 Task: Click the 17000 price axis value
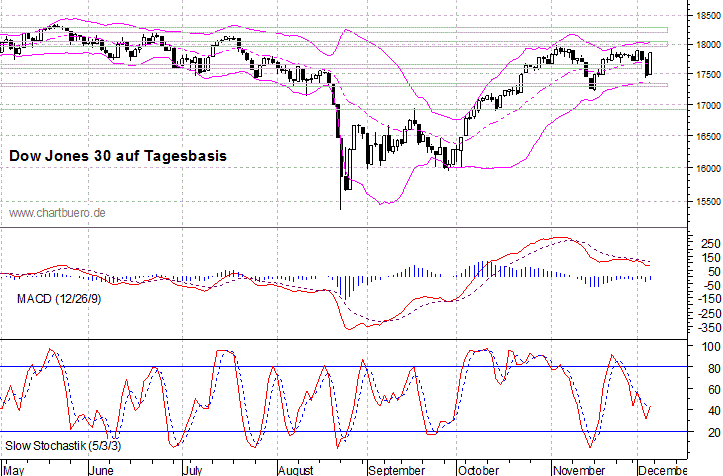708,106
